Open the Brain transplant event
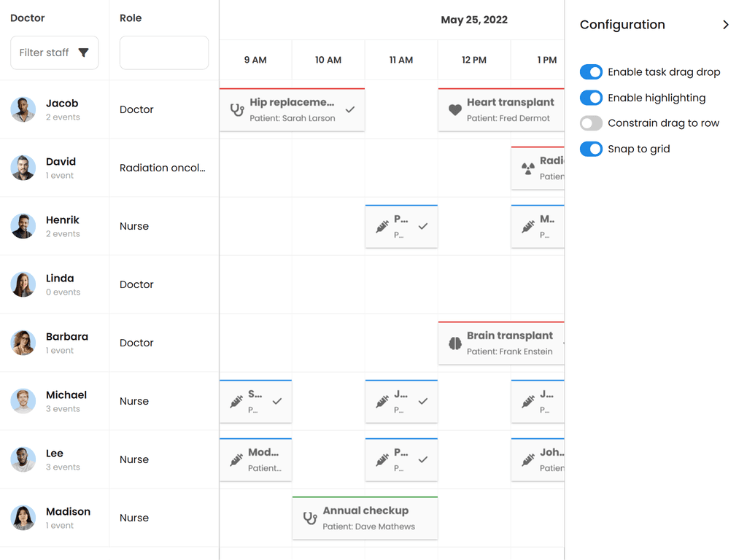This screenshot has width=747, height=560. tap(502, 343)
